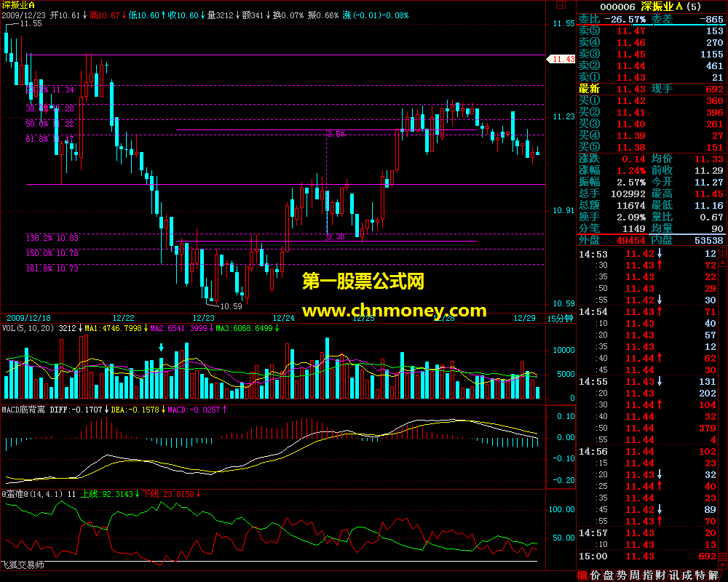Click the 161.8% 10.73 Fibonacci level label

52,268
